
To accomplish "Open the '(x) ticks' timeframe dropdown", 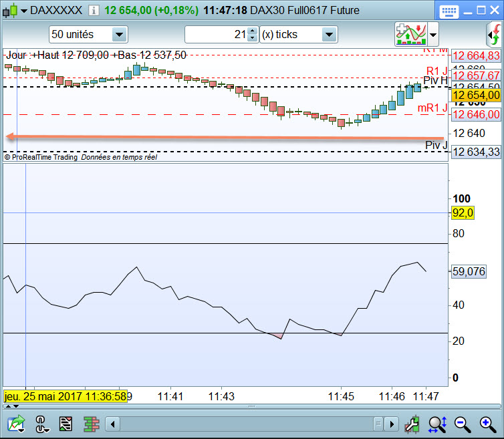I will coord(329,34).
